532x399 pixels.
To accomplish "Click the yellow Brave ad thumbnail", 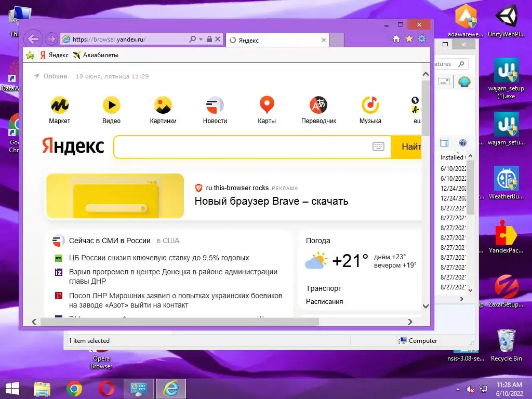I will [x=115, y=196].
